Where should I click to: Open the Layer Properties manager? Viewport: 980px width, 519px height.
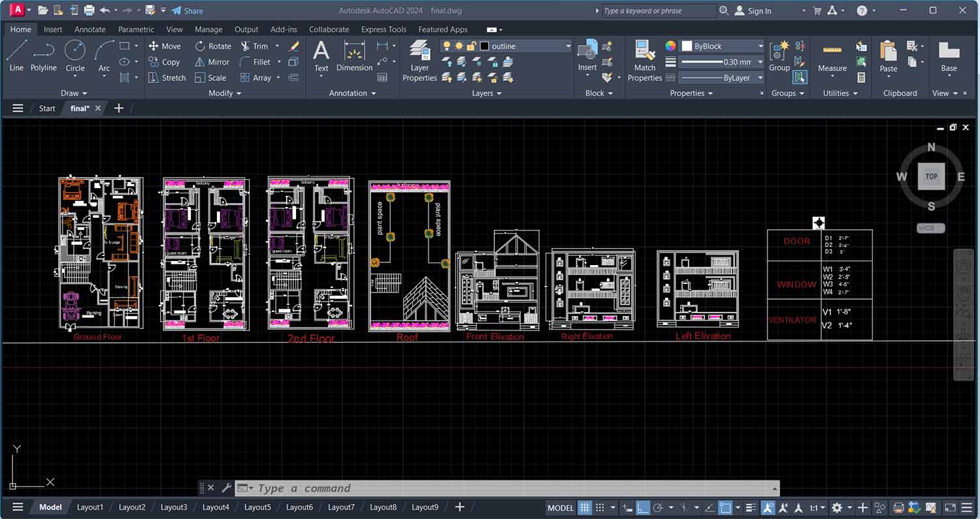pyautogui.click(x=419, y=57)
